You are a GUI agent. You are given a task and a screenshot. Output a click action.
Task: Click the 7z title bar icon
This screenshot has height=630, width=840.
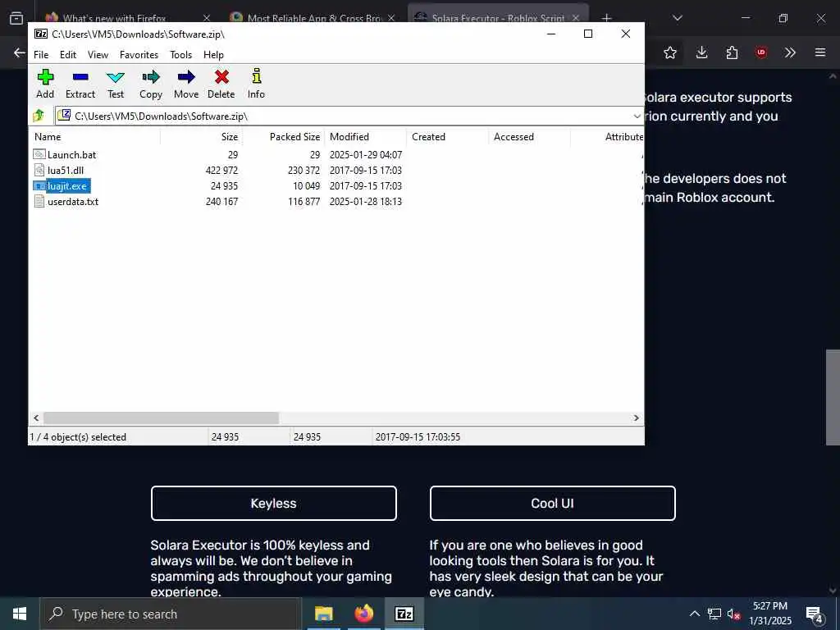tap(41, 34)
